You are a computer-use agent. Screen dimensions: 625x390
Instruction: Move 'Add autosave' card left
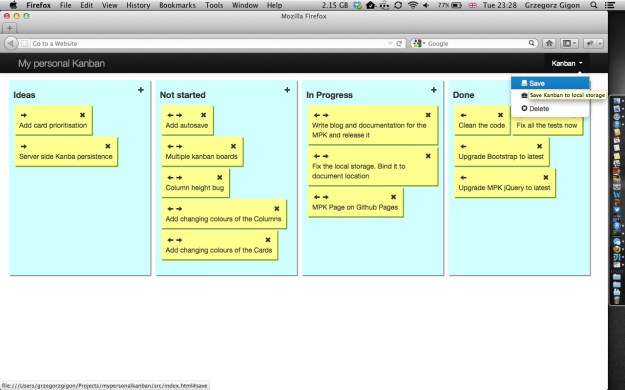tap(170, 115)
